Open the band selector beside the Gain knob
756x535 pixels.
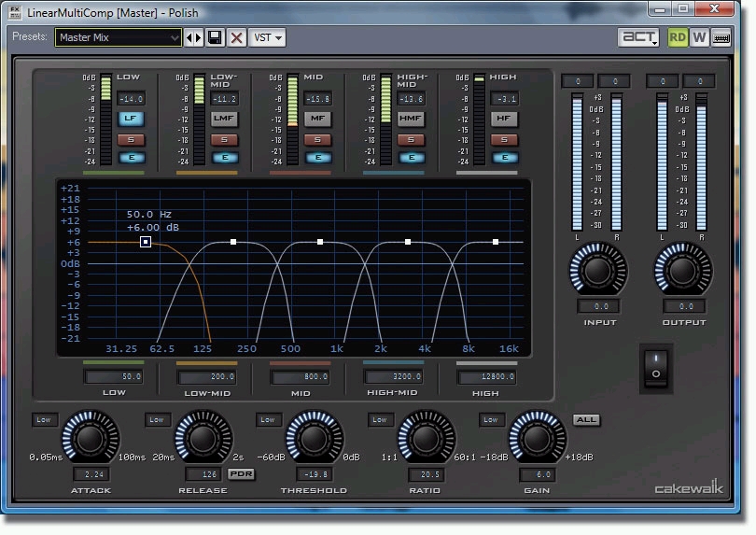(491, 420)
